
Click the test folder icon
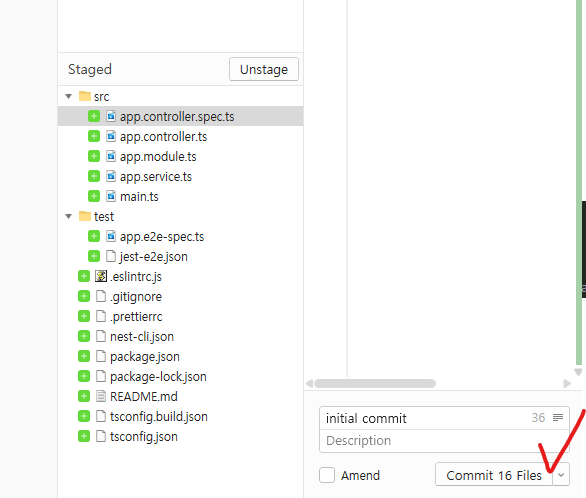(85, 216)
